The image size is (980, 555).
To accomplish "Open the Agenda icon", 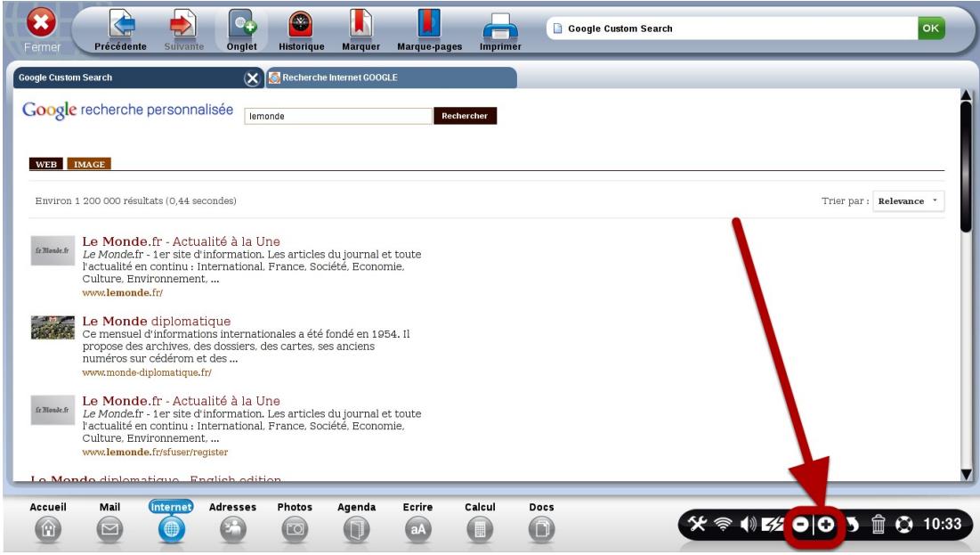I will (356, 529).
